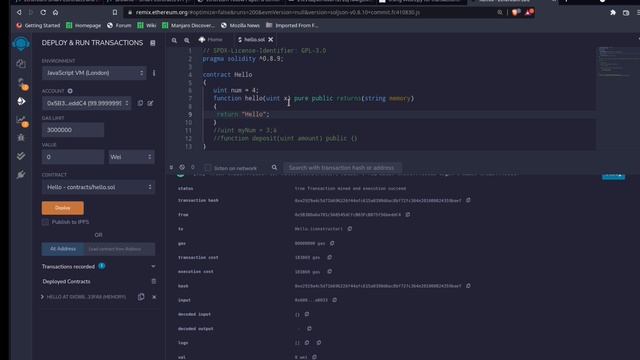Open the Wiki bookmark
640x360 pixels.
tap(147, 25)
